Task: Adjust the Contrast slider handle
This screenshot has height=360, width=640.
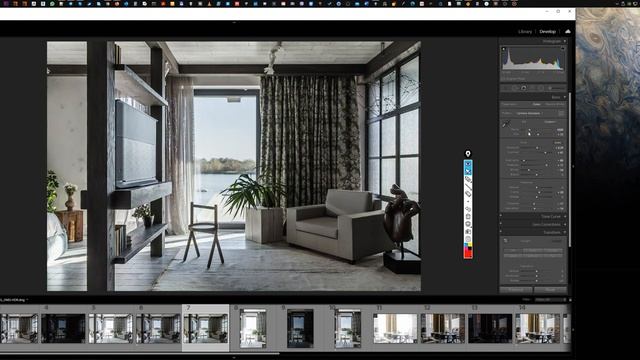Action: coord(545,153)
